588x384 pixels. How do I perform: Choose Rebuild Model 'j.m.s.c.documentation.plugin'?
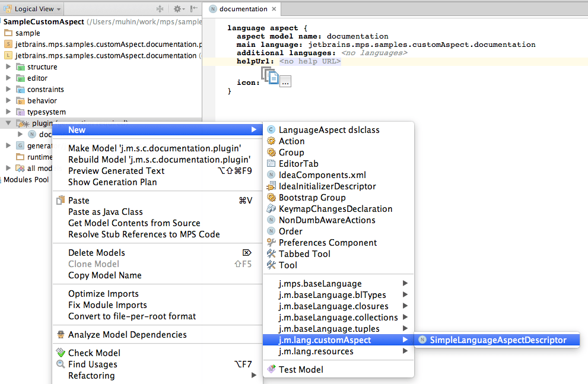point(157,160)
